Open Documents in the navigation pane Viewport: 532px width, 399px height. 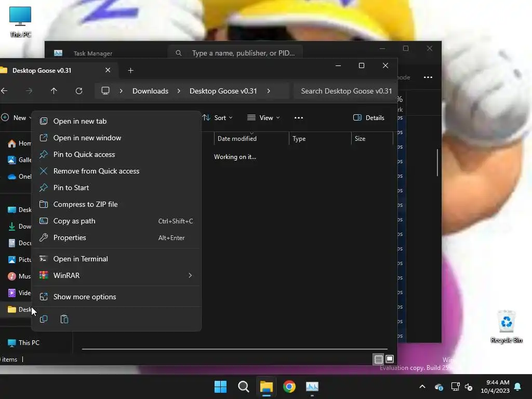(x=19, y=243)
